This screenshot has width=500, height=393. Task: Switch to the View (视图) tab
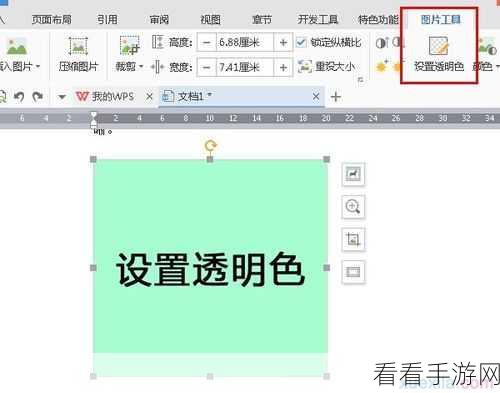coord(210,20)
